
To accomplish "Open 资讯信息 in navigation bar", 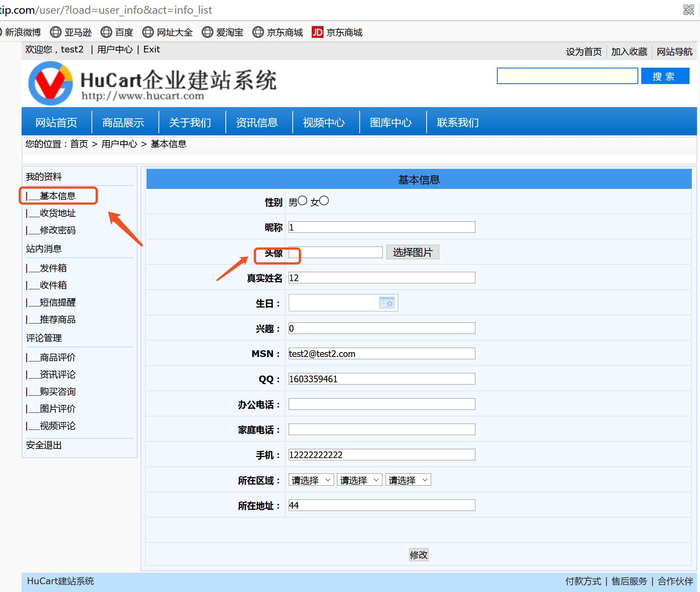I will click(257, 122).
